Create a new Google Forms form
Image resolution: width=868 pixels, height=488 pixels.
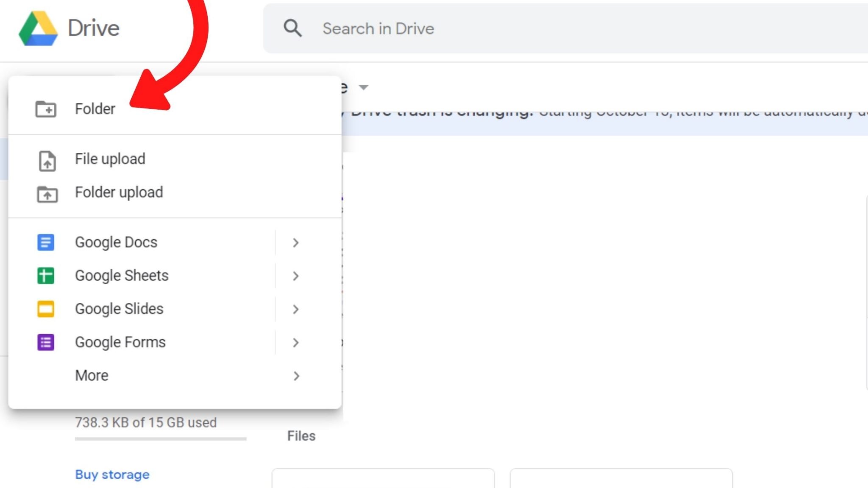pyautogui.click(x=142, y=342)
